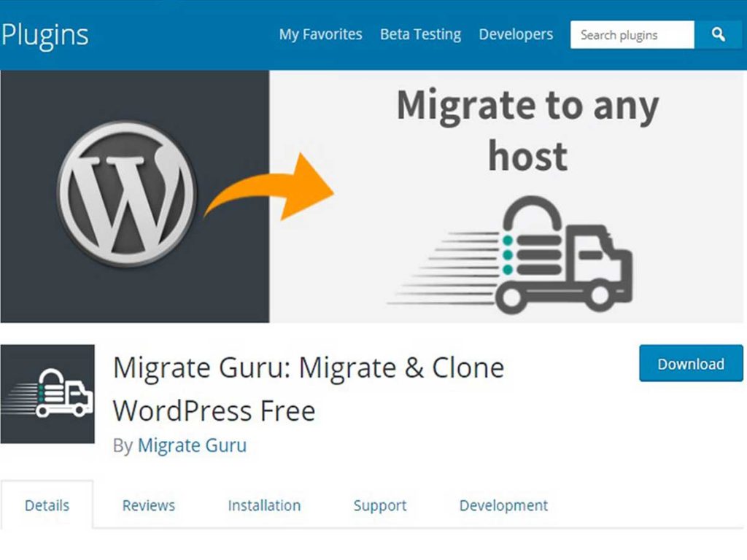The image size is (747, 560).
Task: Open the Installation tab
Action: click(x=264, y=505)
